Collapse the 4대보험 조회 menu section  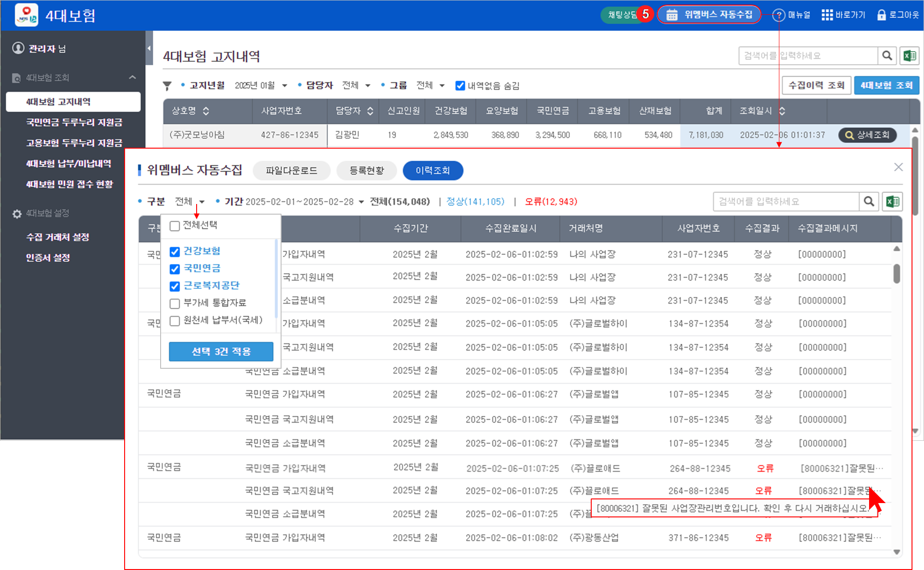132,78
